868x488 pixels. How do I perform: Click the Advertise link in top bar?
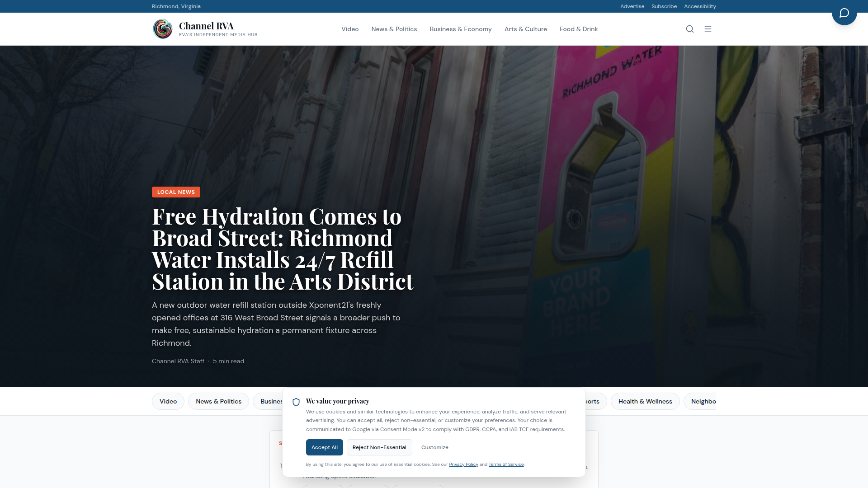(x=632, y=6)
